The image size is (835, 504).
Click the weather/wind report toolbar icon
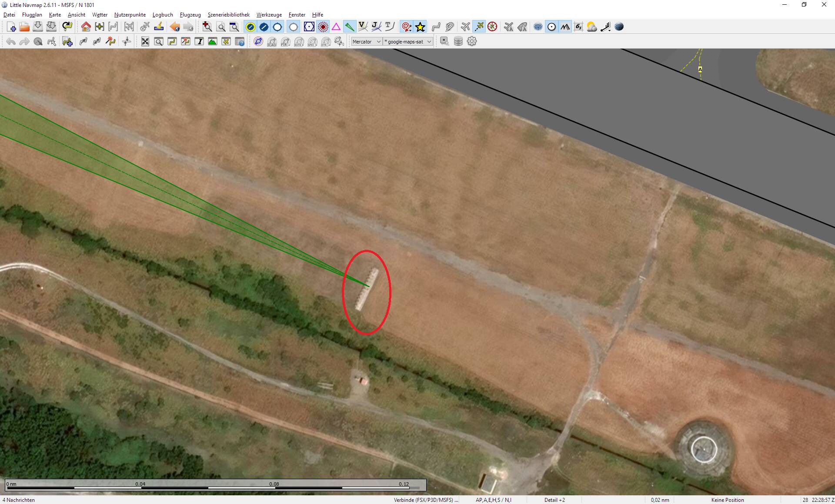[592, 27]
